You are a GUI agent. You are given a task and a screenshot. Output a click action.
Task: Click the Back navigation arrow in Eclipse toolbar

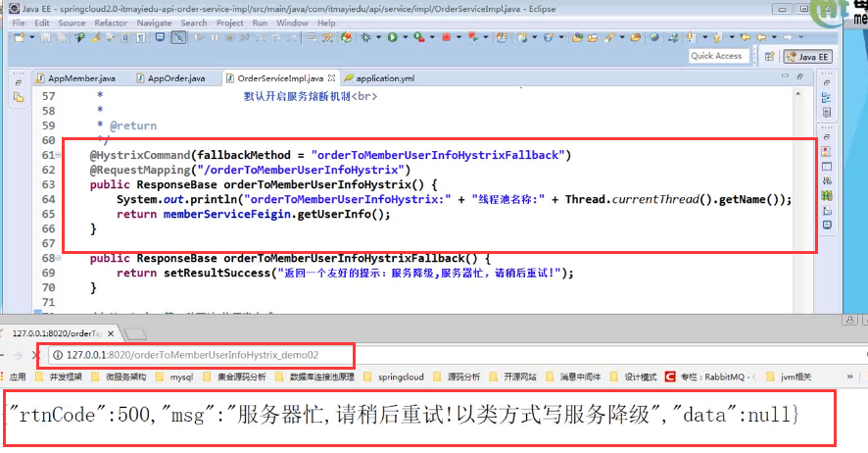click(761, 37)
